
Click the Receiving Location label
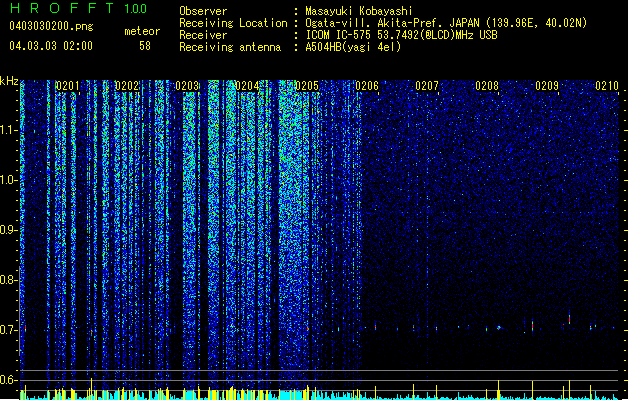tap(233, 23)
